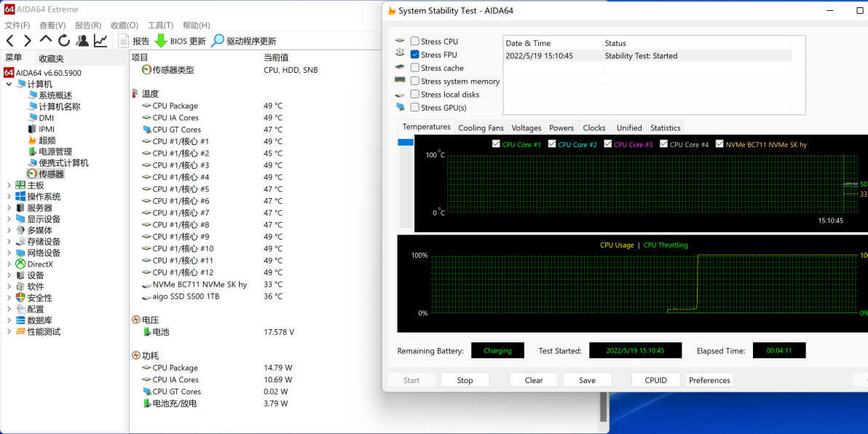Open the 超频 overclock entry
Screen dimensions: 868x434
pos(47,140)
